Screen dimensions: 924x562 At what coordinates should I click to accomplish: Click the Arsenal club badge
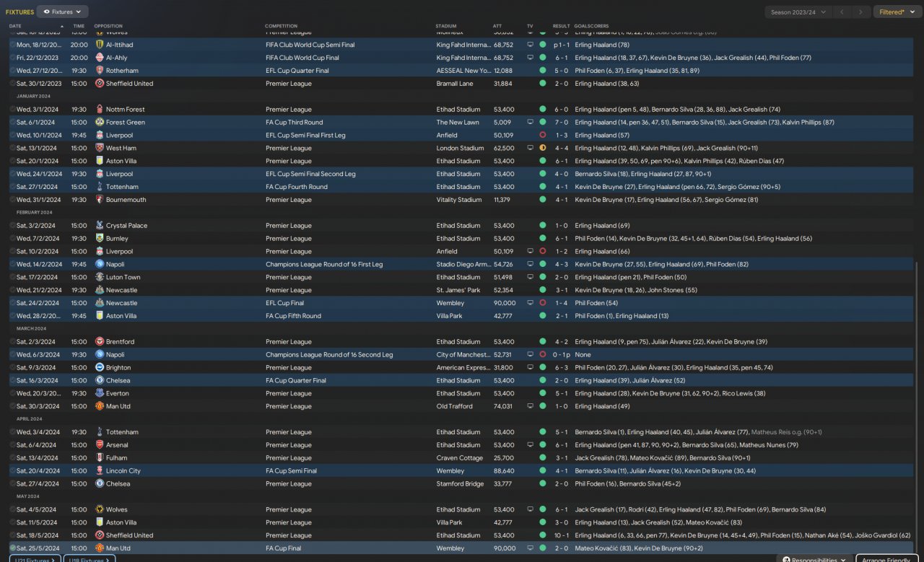[100, 445]
